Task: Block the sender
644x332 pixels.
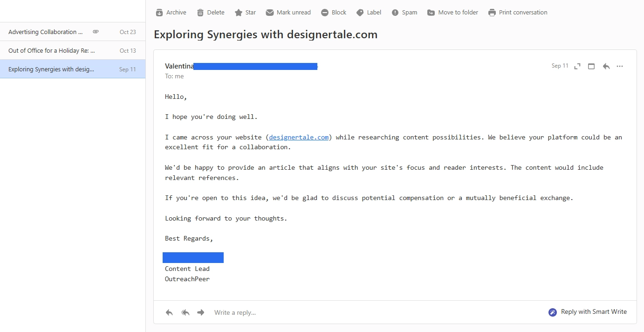Action: coord(334,13)
